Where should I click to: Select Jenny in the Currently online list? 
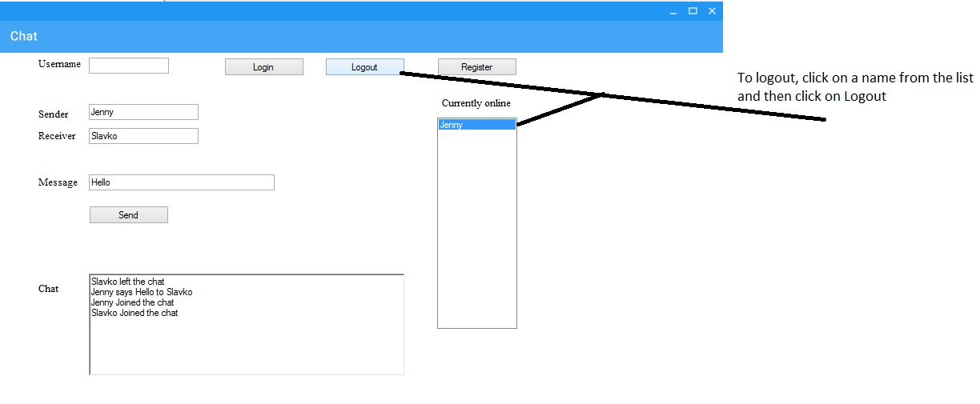point(477,125)
